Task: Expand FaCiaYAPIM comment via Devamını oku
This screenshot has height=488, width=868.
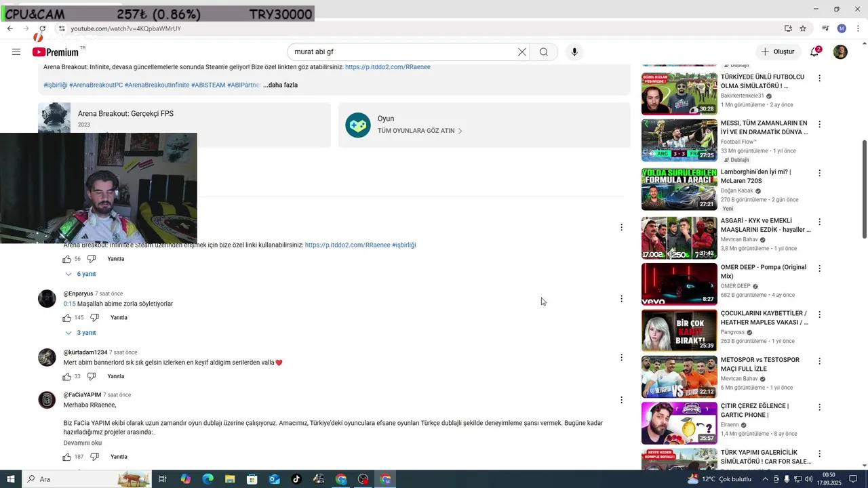Action: click(83, 443)
